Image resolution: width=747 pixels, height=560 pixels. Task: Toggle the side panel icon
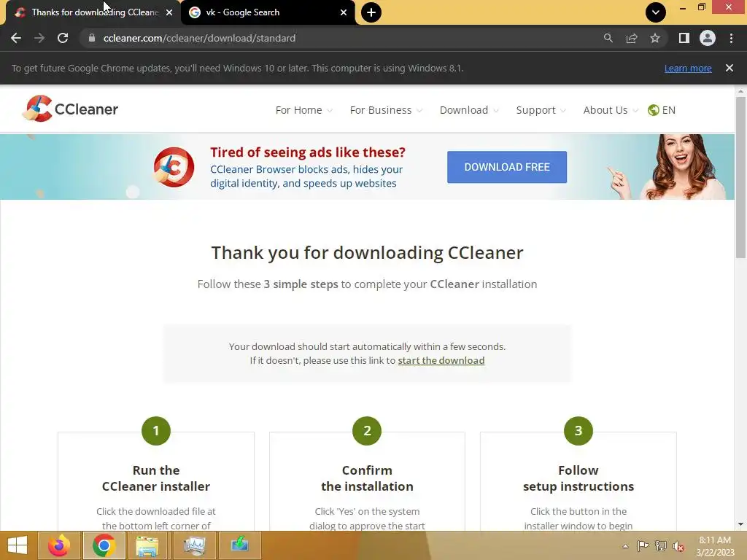(x=684, y=38)
